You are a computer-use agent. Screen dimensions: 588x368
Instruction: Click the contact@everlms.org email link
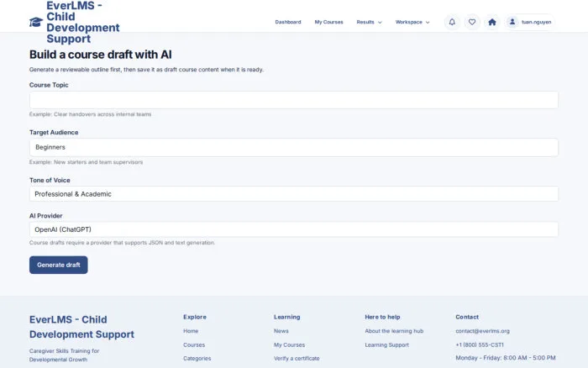point(483,331)
